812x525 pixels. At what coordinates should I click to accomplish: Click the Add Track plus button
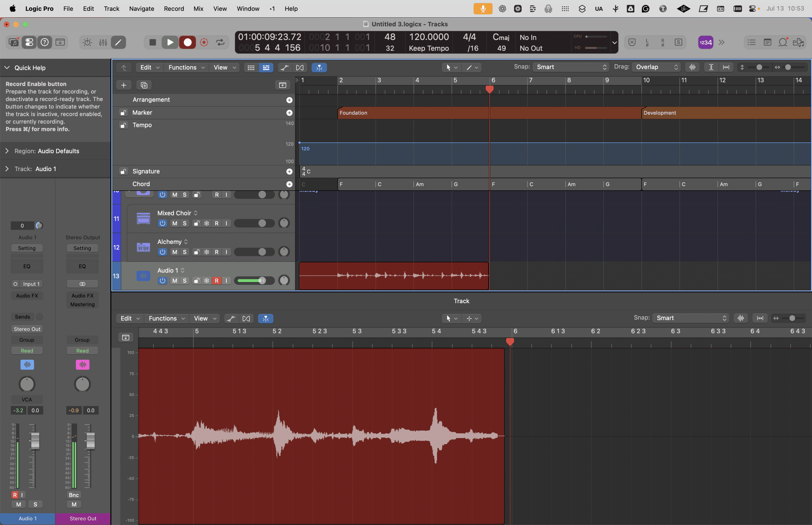[124, 85]
